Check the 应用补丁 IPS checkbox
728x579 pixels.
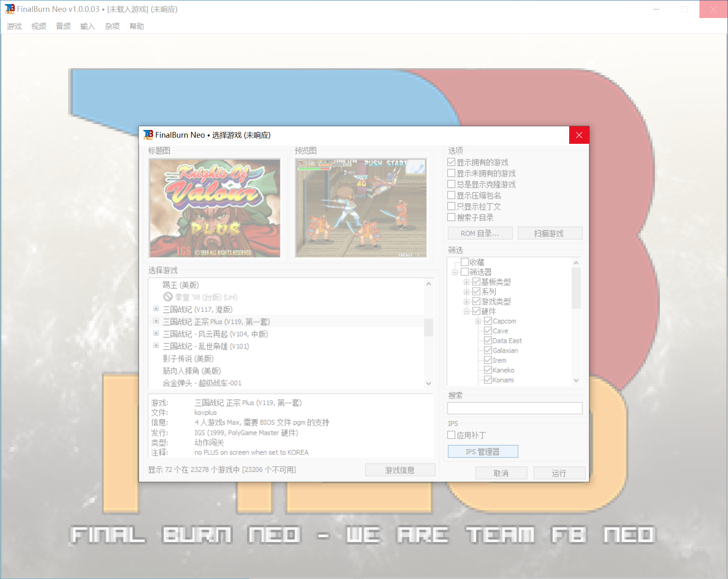point(451,435)
